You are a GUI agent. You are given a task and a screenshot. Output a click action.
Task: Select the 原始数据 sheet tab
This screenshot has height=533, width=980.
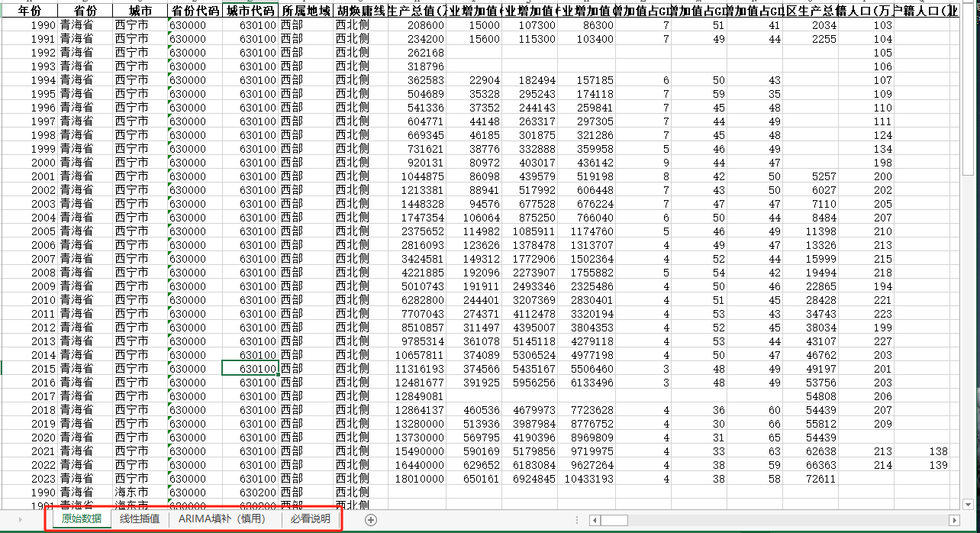click(82, 519)
